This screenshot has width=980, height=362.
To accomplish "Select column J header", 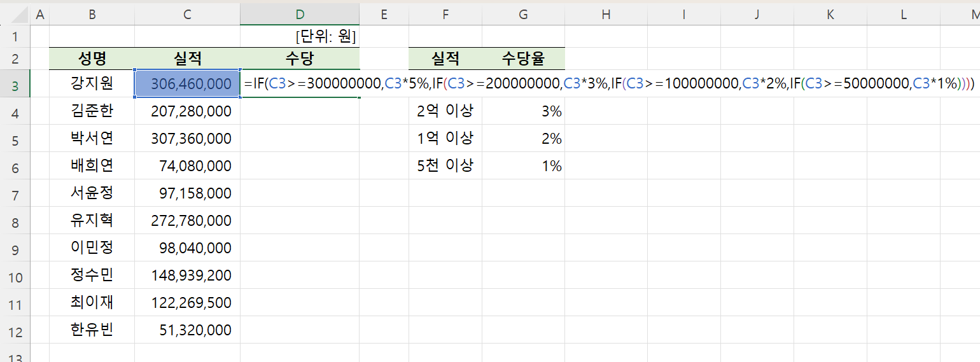I will point(757,14).
